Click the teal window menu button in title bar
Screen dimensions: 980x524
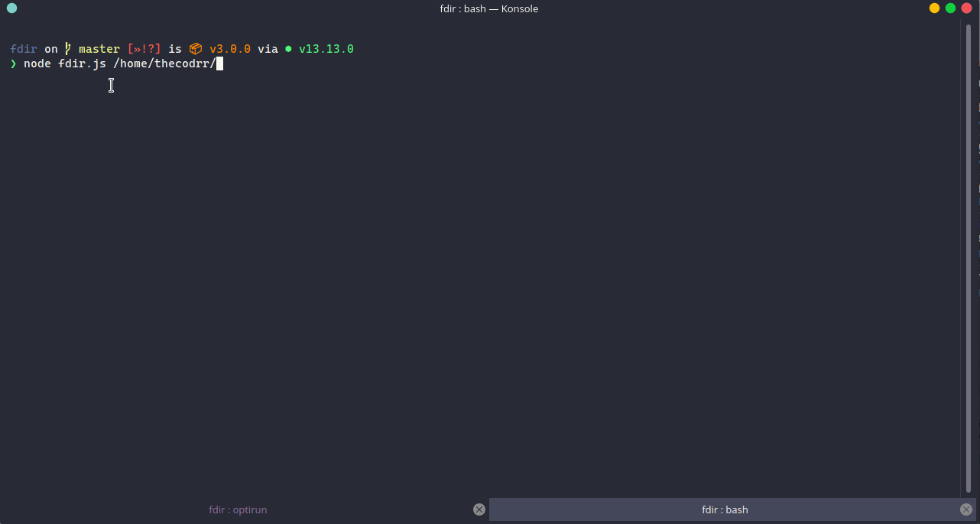(11, 8)
